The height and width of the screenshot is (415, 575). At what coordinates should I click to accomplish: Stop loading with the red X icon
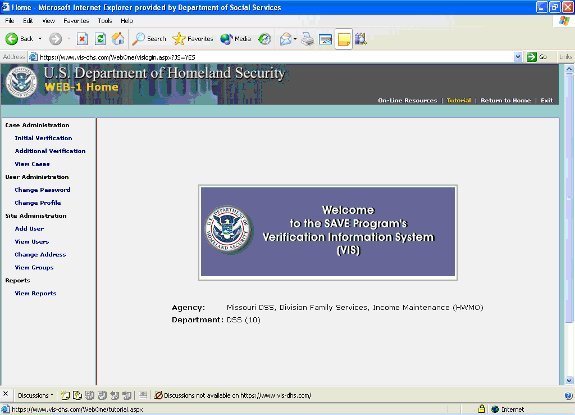[82, 38]
